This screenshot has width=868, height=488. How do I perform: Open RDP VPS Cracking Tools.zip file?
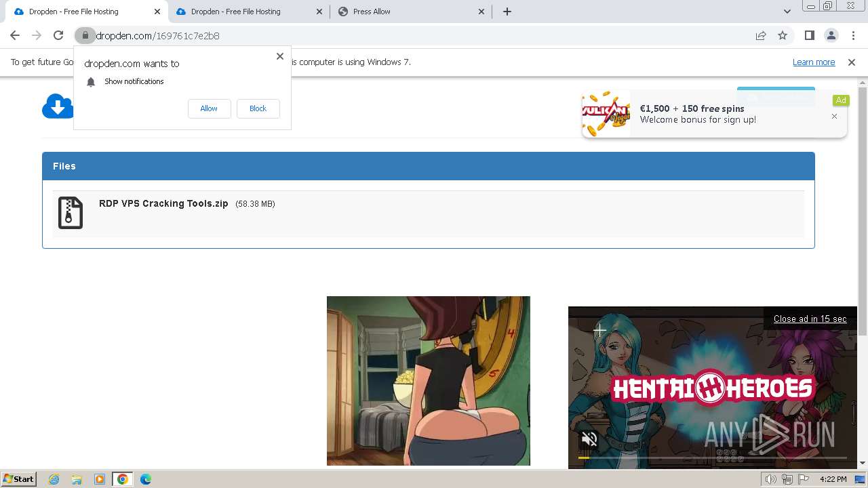coord(163,203)
